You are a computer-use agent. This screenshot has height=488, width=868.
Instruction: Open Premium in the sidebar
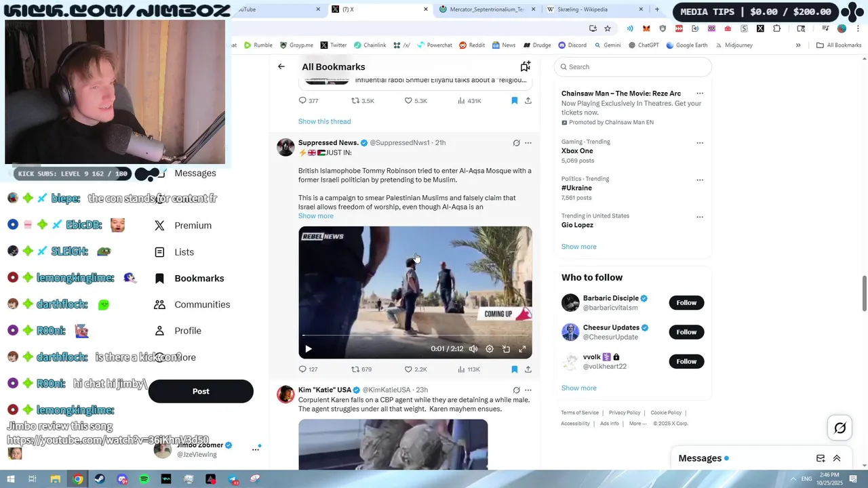[183, 226]
